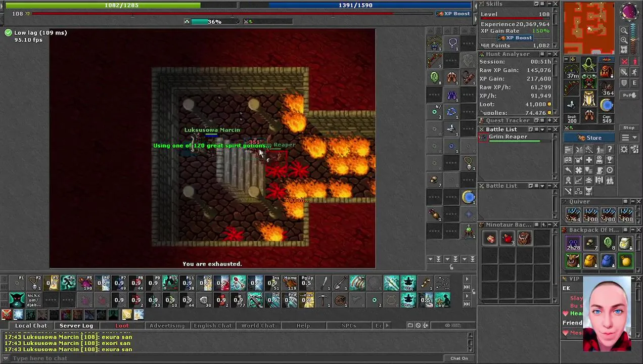This screenshot has height=364, width=643.
Task: Open the Store button
Action: 589,138
